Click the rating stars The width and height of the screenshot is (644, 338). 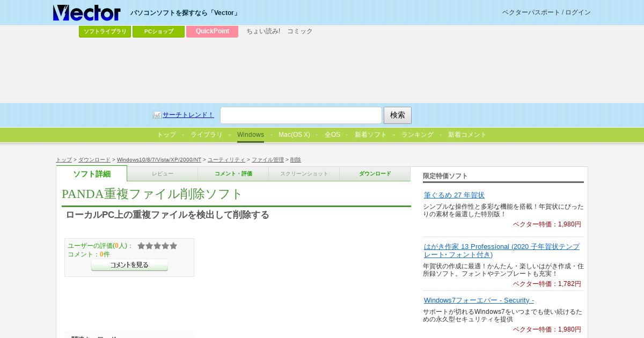click(157, 246)
